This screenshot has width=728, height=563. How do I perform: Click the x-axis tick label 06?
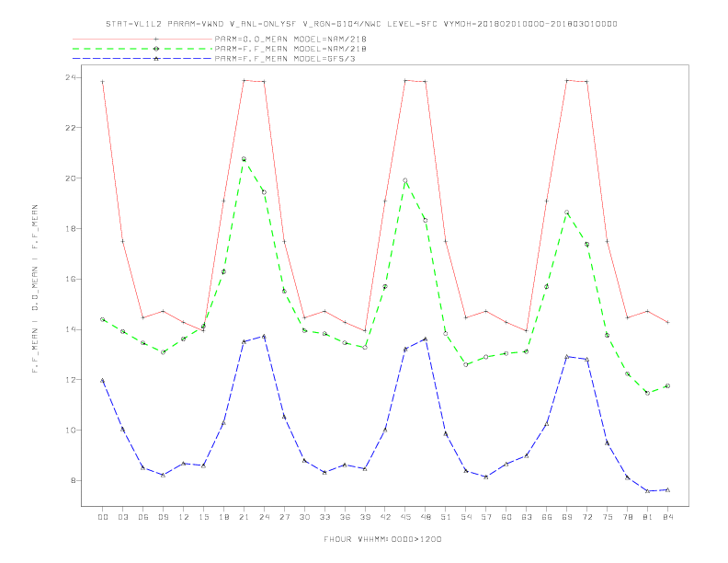[143, 517]
